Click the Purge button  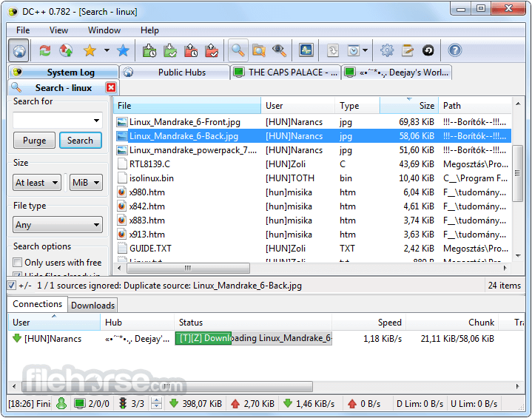click(x=34, y=140)
